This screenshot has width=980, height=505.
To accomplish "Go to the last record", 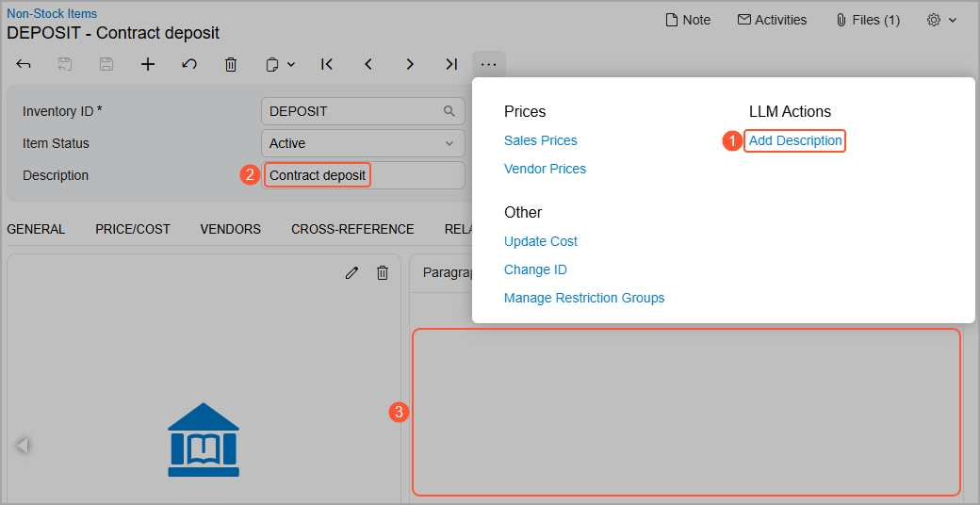I will pos(451,64).
